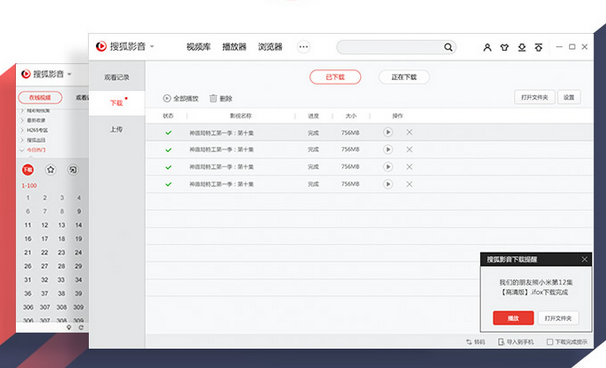Select 上传 in the sidebar
The image size is (606, 368).
[x=117, y=129]
